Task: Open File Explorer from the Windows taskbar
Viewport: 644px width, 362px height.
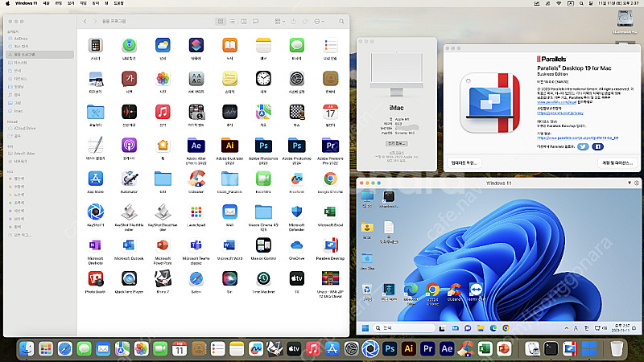Action: pos(480,328)
